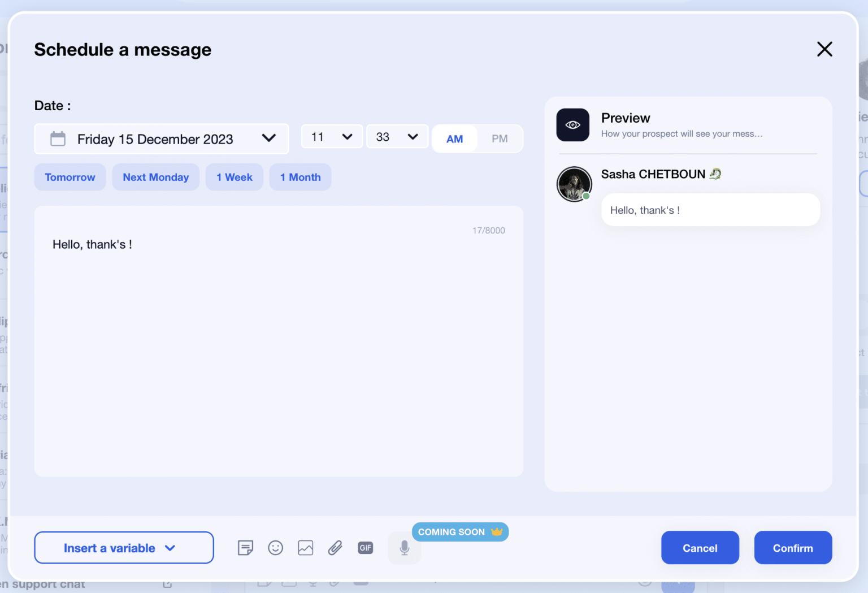Screen dimensions: 868x593
Task: Click the image attachment icon
Action: coord(306,548)
